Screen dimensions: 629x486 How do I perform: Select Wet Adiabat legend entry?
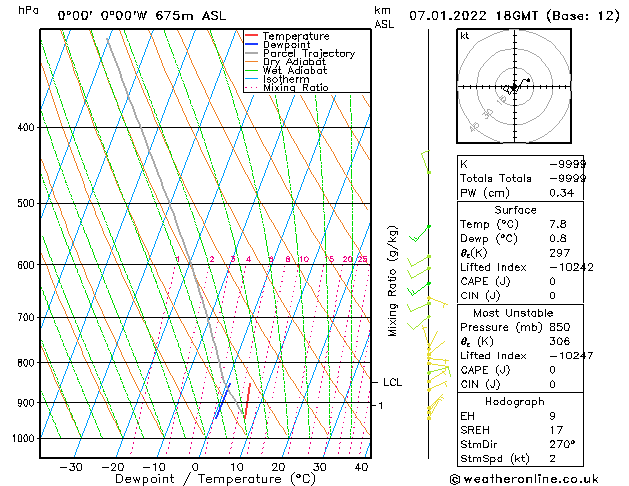pos(294,71)
